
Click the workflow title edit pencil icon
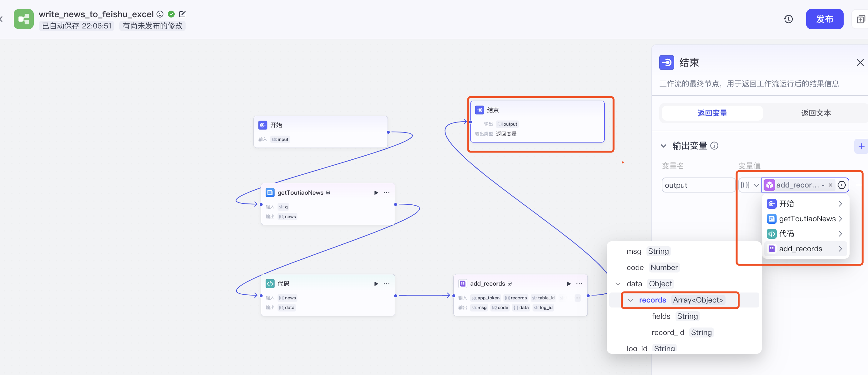[182, 14]
